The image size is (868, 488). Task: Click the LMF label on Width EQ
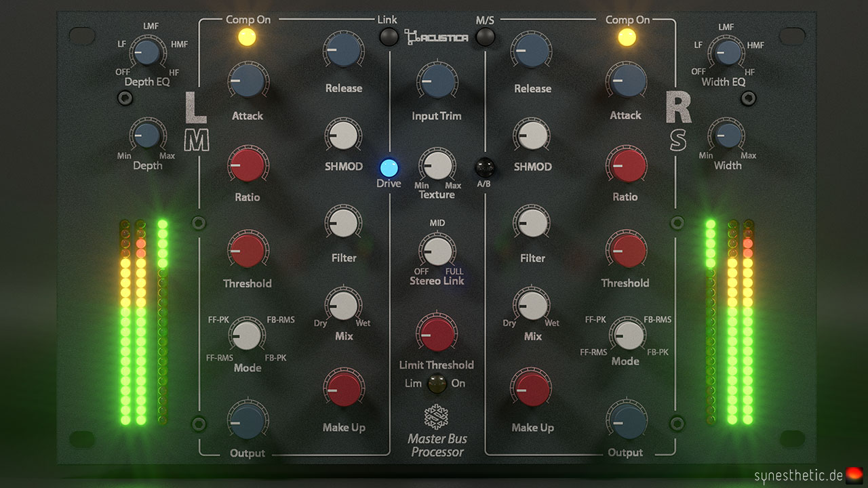[x=726, y=26]
